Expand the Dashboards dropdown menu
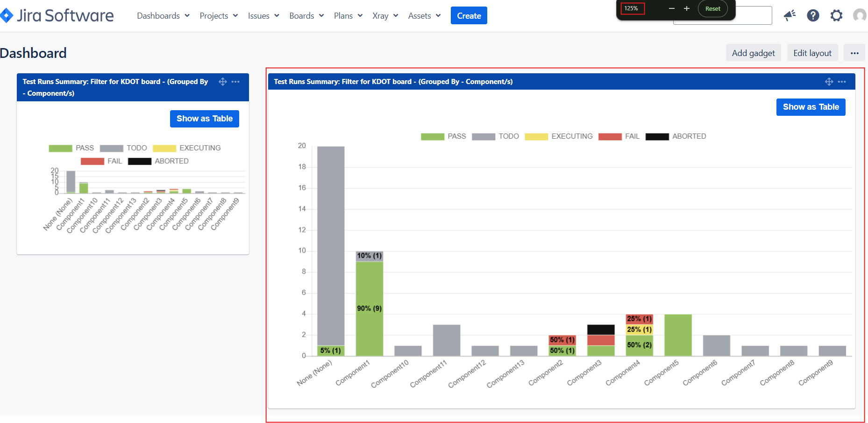The height and width of the screenshot is (423, 868). pos(163,16)
